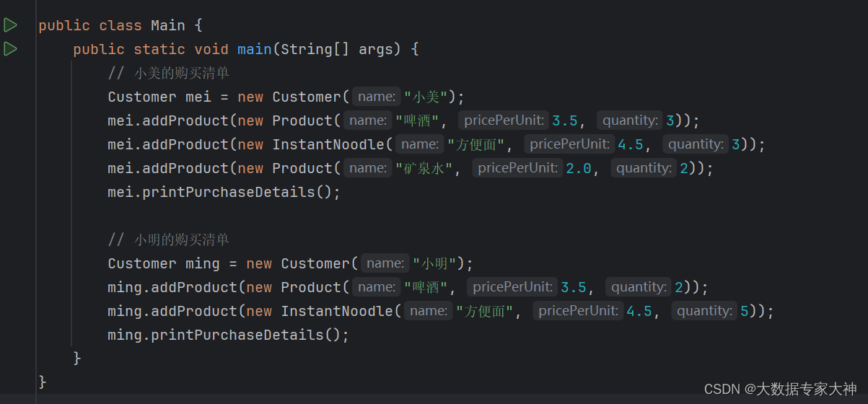
Task: Click the price value 2.0
Action: click(x=579, y=168)
